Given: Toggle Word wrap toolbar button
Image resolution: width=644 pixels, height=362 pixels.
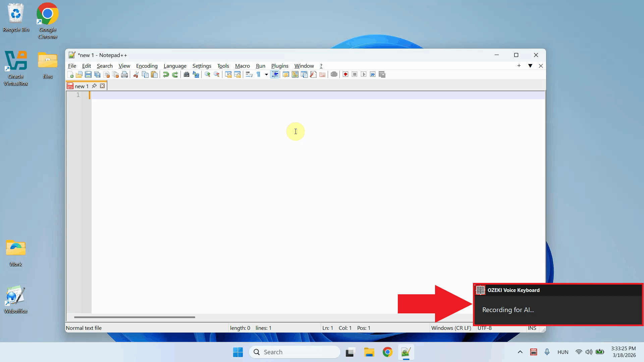Looking at the screenshot, I should click(249, 74).
